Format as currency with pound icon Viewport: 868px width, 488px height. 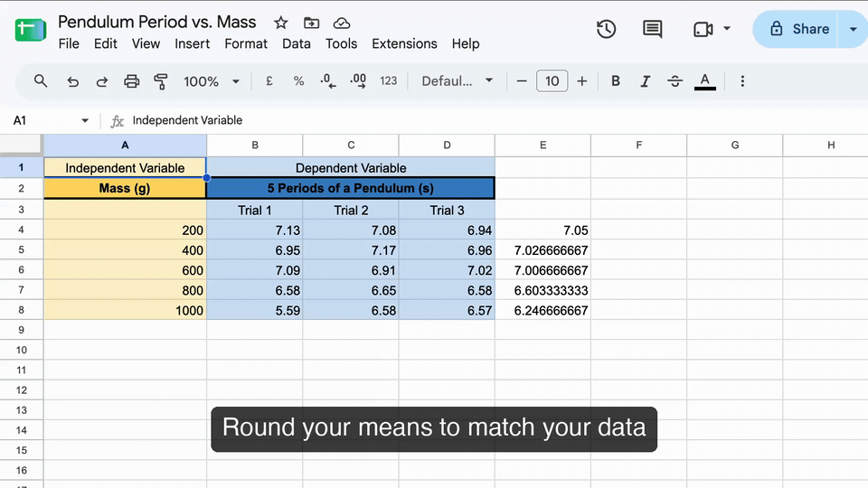click(x=269, y=81)
